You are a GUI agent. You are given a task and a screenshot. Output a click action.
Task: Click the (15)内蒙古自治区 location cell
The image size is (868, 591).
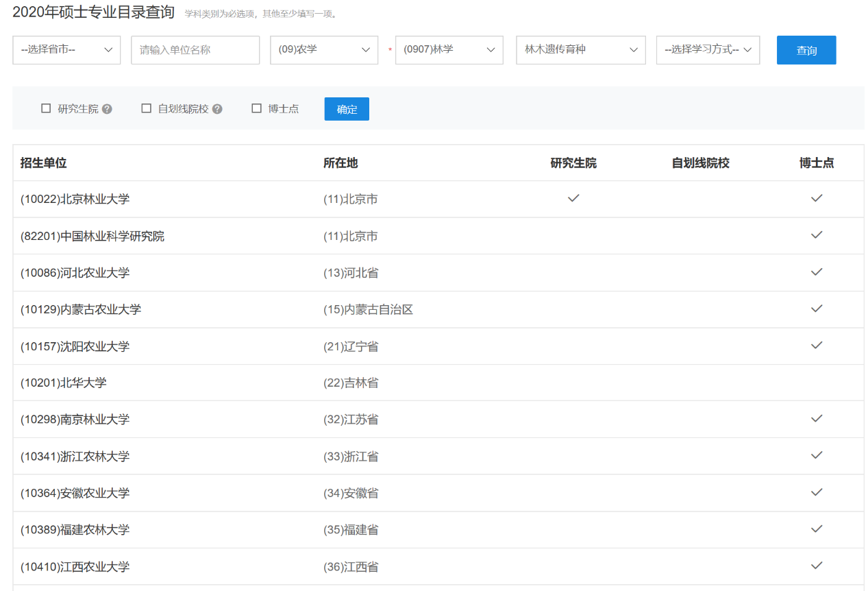click(x=369, y=310)
